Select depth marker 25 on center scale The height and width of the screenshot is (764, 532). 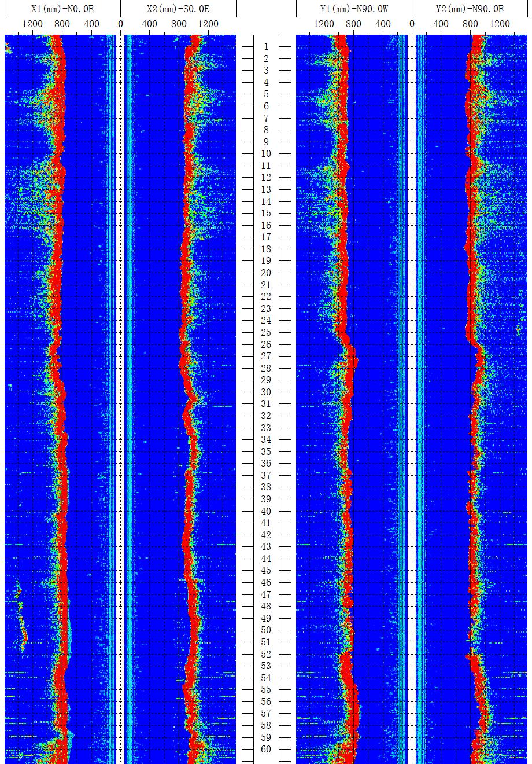click(266, 332)
